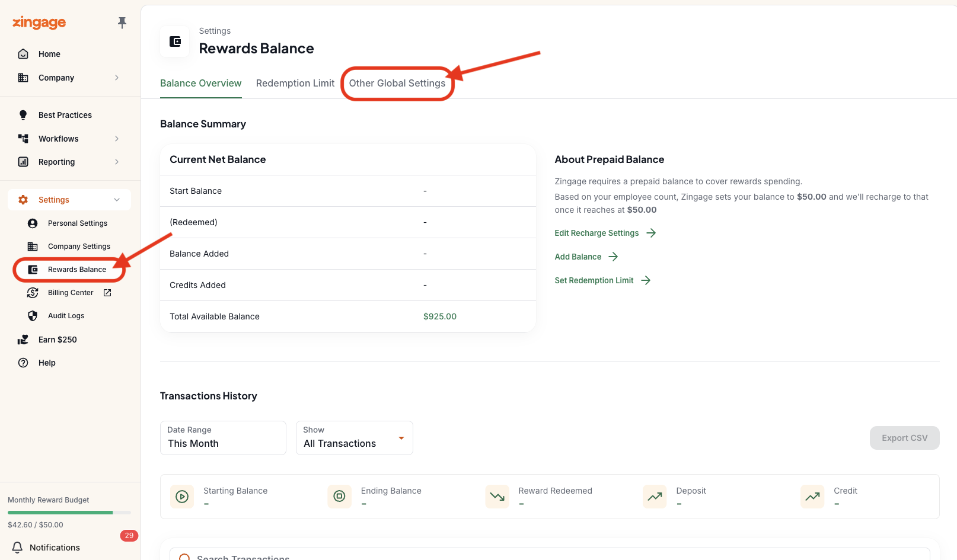The height and width of the screenshot is (560, 957).
Task: Click the Best Practices lightbulb icon
Action: point(23,115)
